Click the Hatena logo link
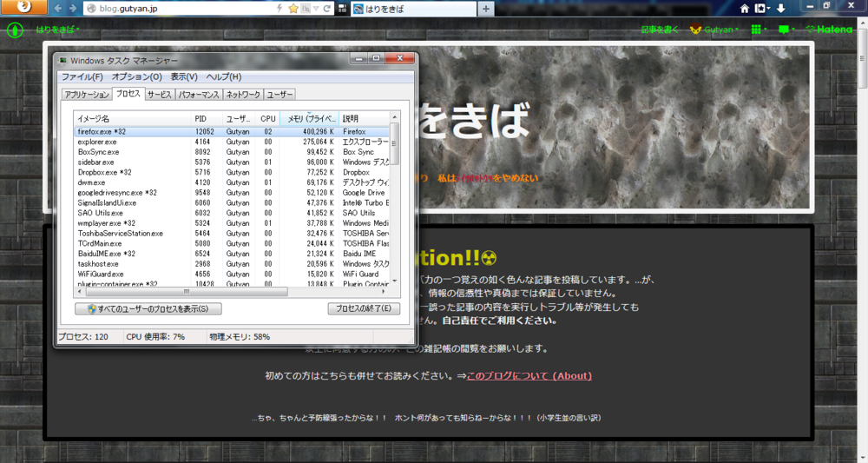 pos(829,30)
